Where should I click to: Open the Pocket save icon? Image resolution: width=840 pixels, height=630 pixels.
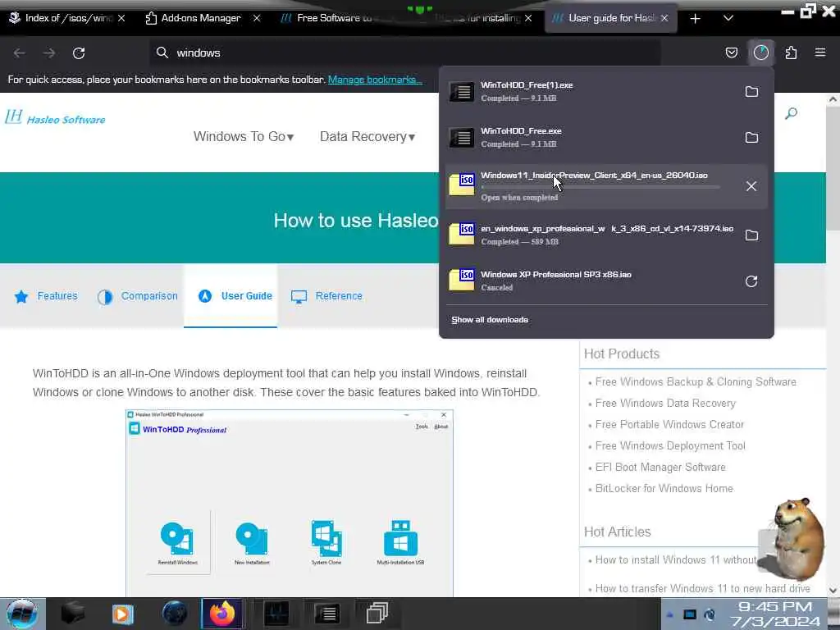(x=731, y=52)
